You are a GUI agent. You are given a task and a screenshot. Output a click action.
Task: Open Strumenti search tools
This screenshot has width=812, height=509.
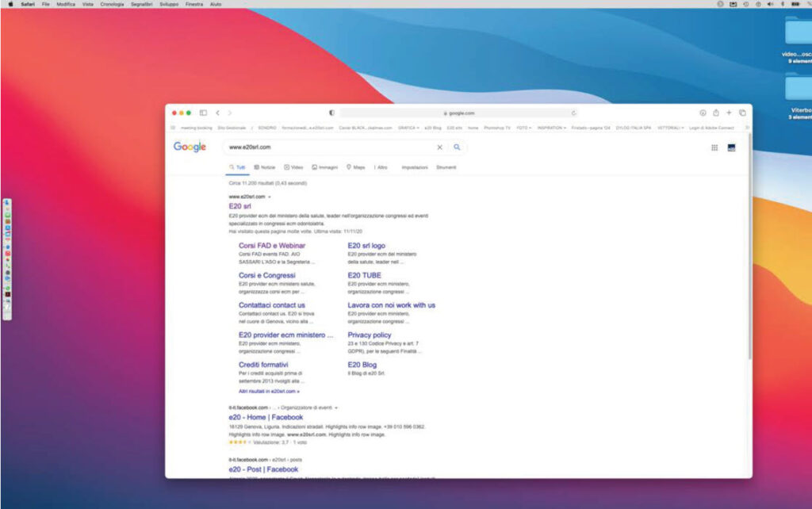coord(446,167)
